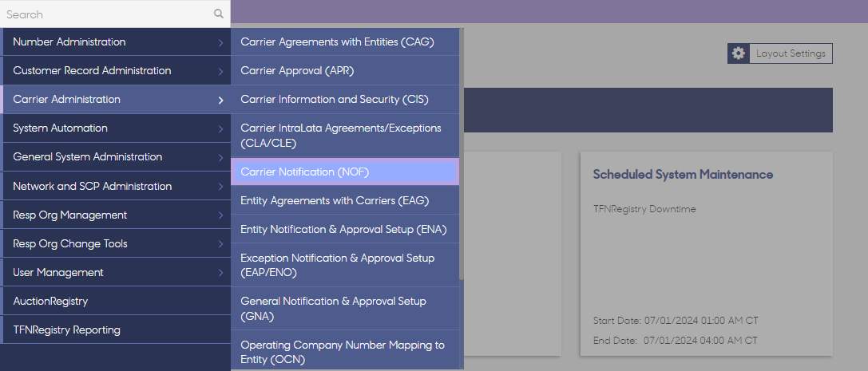This screenshot has height=371, width=868.
Task: Click Carrier Administration's chevron arrow
Action: pyautogui.click(x=221, y=100)
